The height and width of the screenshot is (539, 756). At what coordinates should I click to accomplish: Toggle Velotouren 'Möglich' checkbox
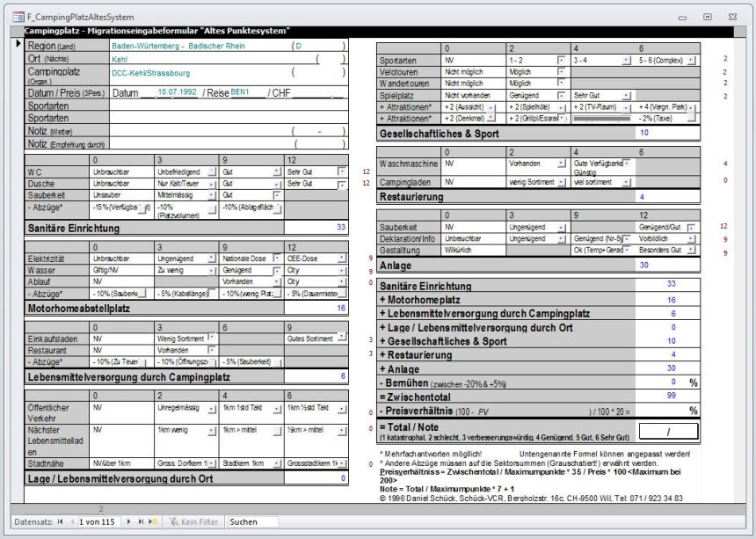point(561,71)
